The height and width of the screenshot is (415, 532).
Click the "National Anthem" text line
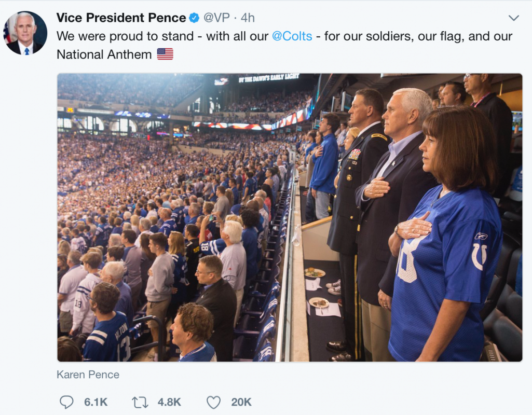click(x=104, y=54)
